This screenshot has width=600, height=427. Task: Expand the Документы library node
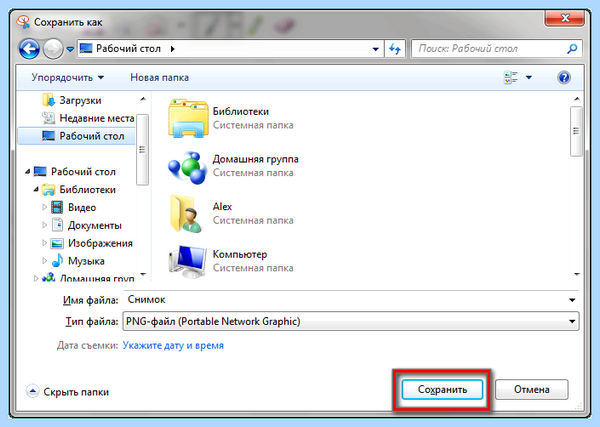[44, 225]
